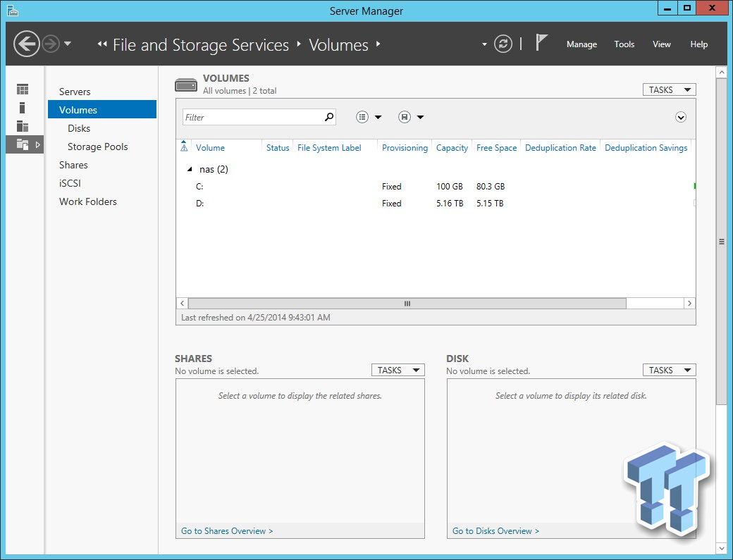Open the Shares TASKS dropdown
733x560 pixels.
(398, 370)
